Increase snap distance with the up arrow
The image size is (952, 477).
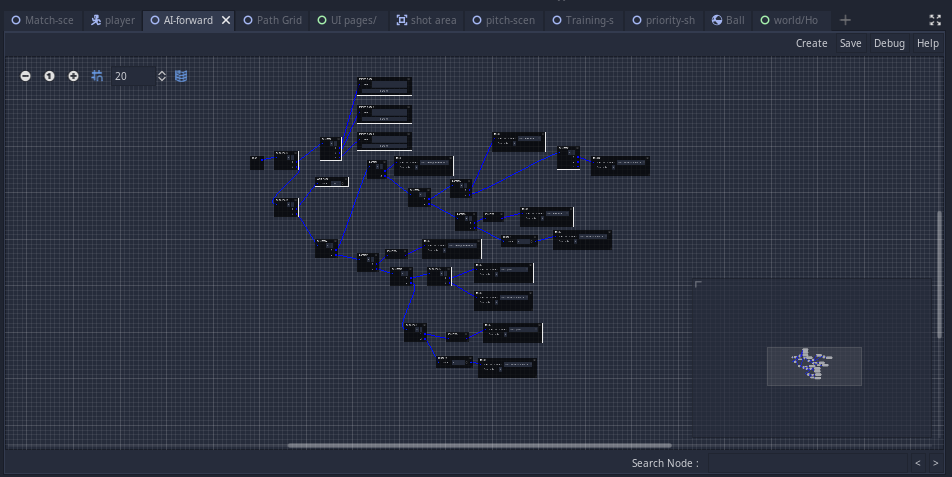162,72
